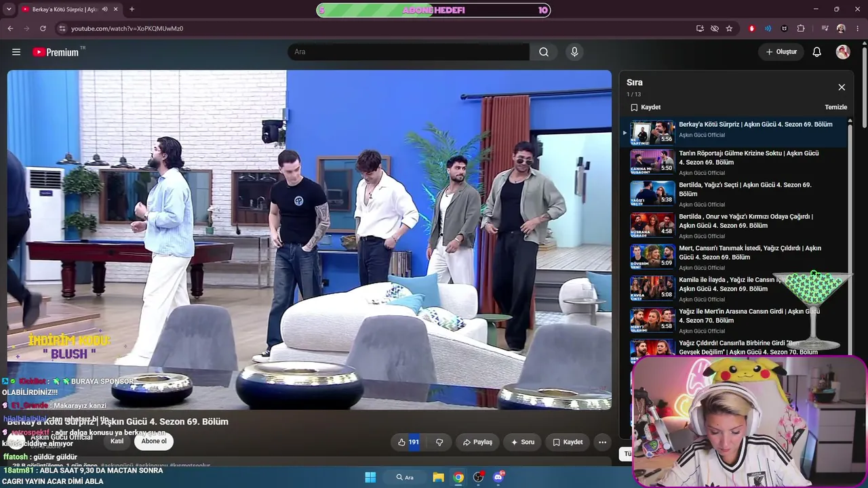
Task: Open Chrome media controls icon
Action: coord(825,28)
